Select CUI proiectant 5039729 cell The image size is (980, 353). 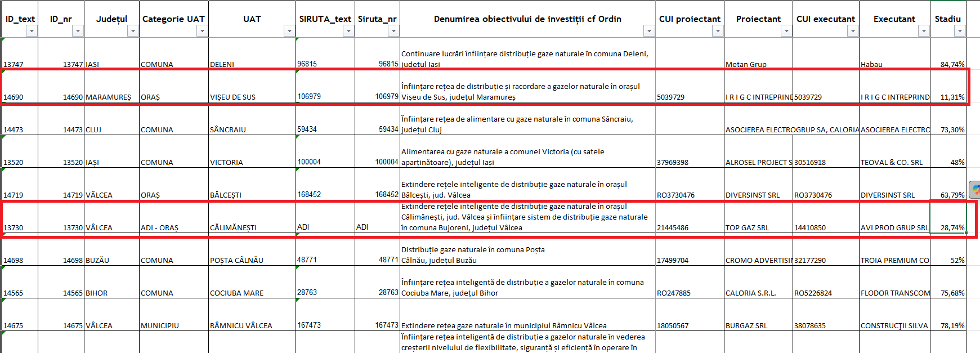coord(690,86)
